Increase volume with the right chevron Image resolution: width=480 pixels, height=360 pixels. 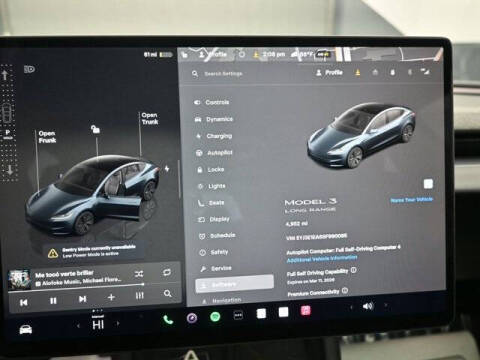(x=386, y=305)
